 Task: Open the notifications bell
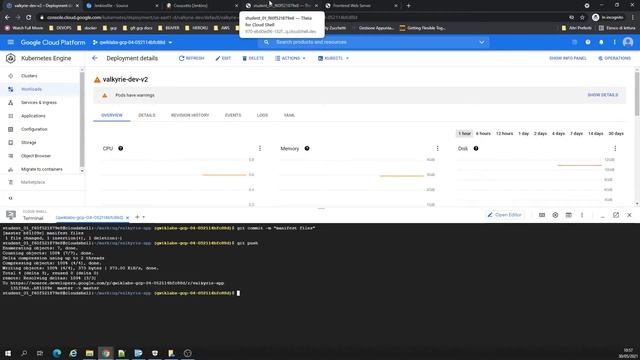click(601, 42)
